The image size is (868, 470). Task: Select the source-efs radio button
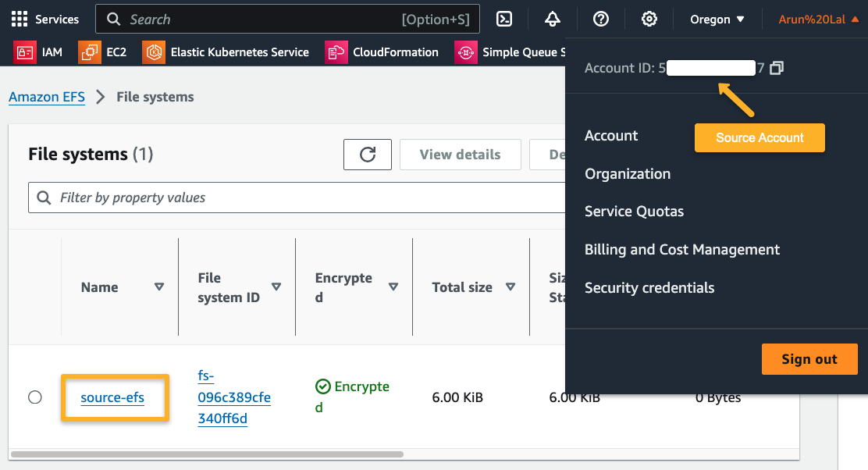tap(34, 397)
